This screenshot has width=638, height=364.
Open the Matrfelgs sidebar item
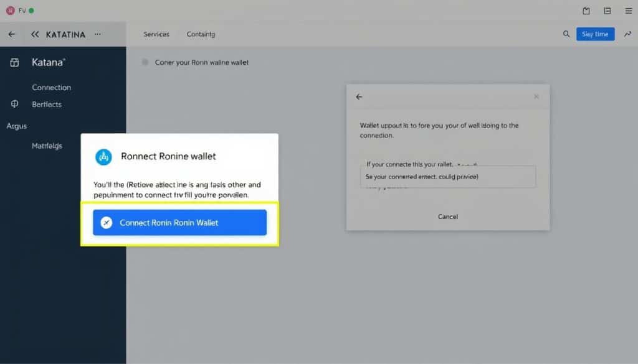47,146
